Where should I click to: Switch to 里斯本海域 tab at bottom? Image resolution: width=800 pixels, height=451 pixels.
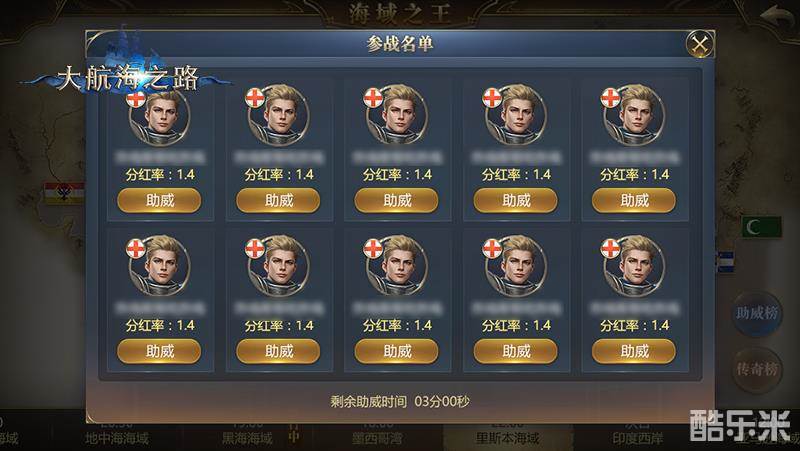[x=507, y=438]
